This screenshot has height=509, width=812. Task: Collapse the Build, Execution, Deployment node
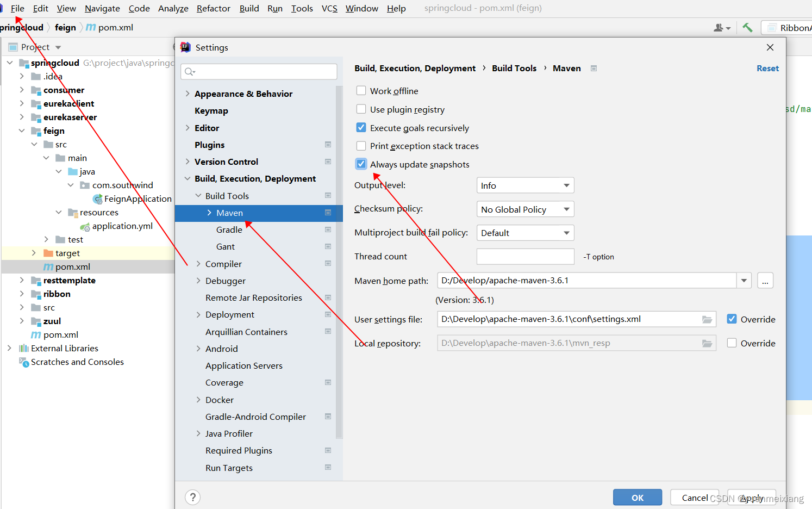coord(188,178)
